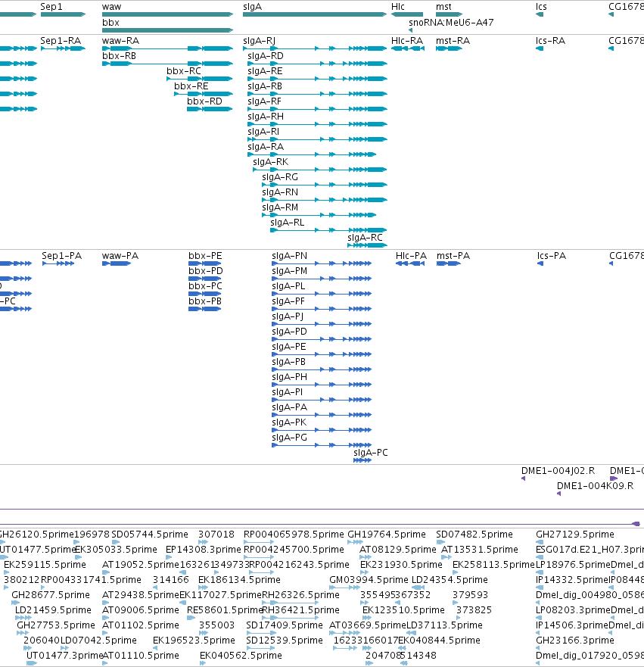This screenshot has width=644, height=667.
Task: Click the EK186134.5prime EST label
Action: point(239,580)
